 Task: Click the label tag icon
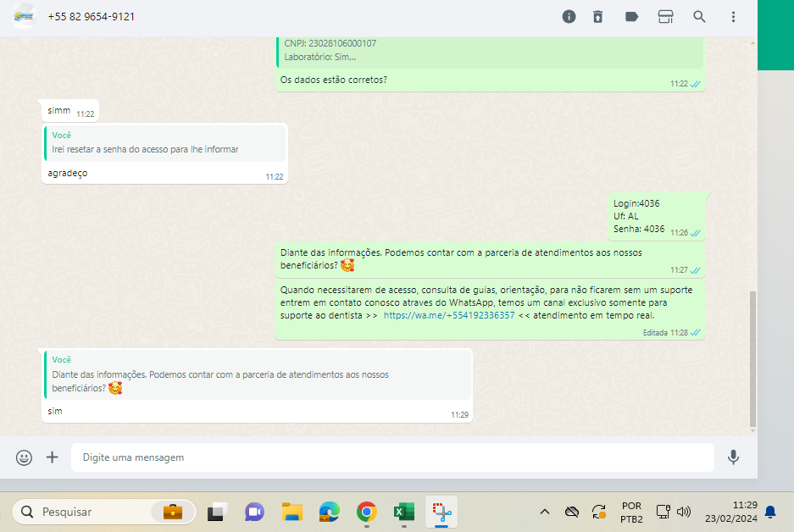point(631,17)
